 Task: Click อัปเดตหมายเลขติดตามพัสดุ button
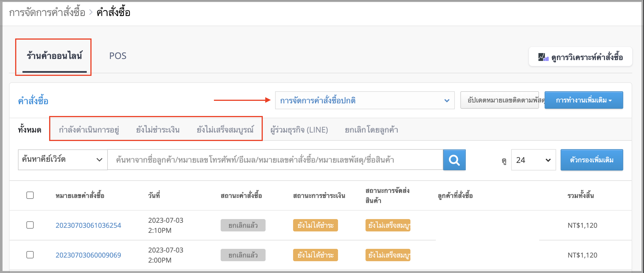(500, 100)
